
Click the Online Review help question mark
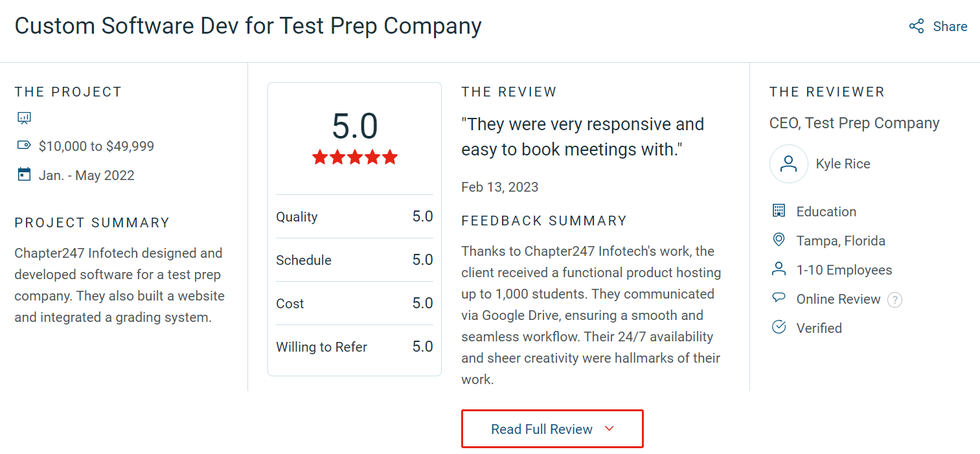tap(895, 300)
